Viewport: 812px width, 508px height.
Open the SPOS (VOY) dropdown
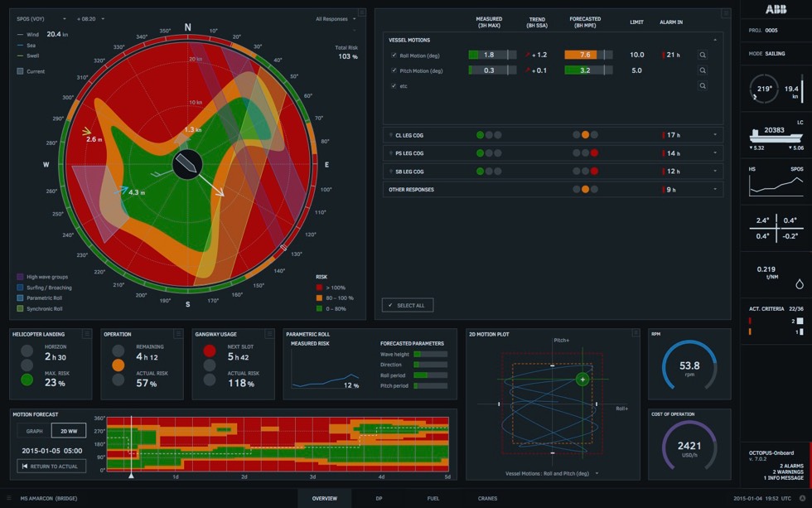point(41,18)
